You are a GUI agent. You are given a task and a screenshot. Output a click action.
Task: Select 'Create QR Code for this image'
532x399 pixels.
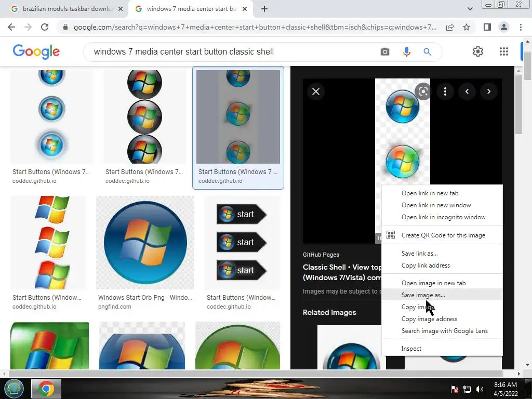(x=442, y=235)
